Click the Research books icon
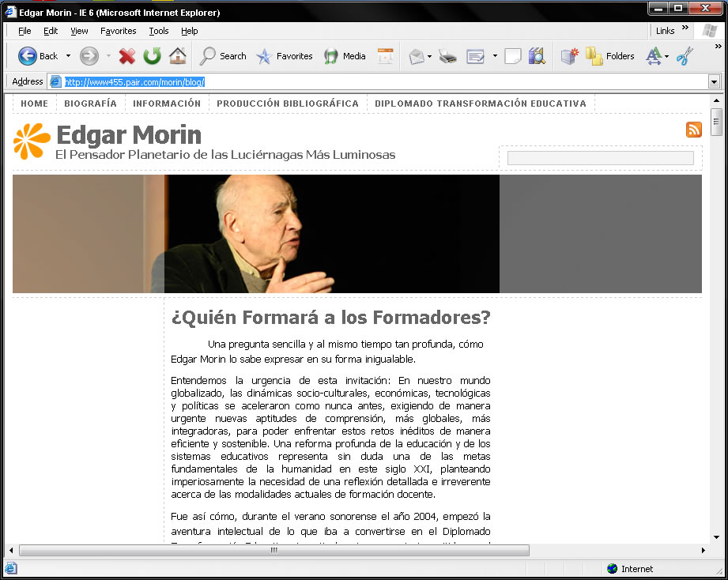This screenshot has width=728, height=580. (x=537, y=56)
